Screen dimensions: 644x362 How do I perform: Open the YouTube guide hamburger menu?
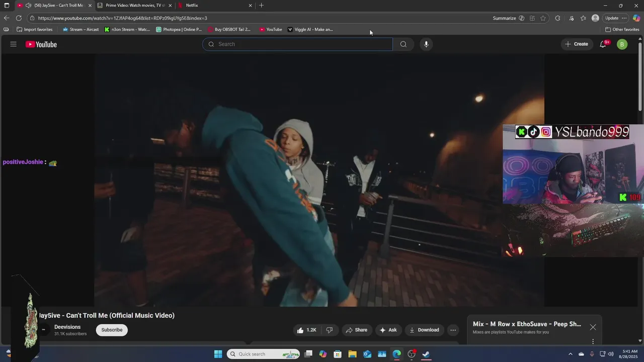[13, 44]
